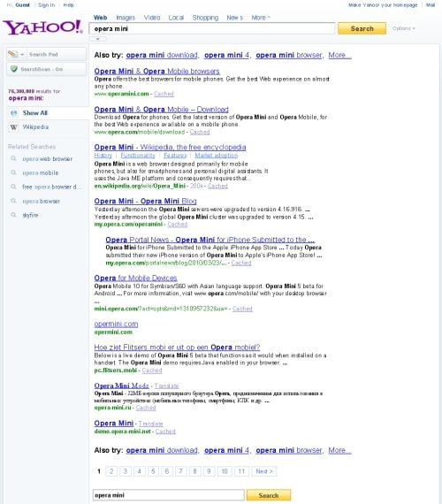
Task: Select the Wikipedia filter in sidebar
Action: 35,127
